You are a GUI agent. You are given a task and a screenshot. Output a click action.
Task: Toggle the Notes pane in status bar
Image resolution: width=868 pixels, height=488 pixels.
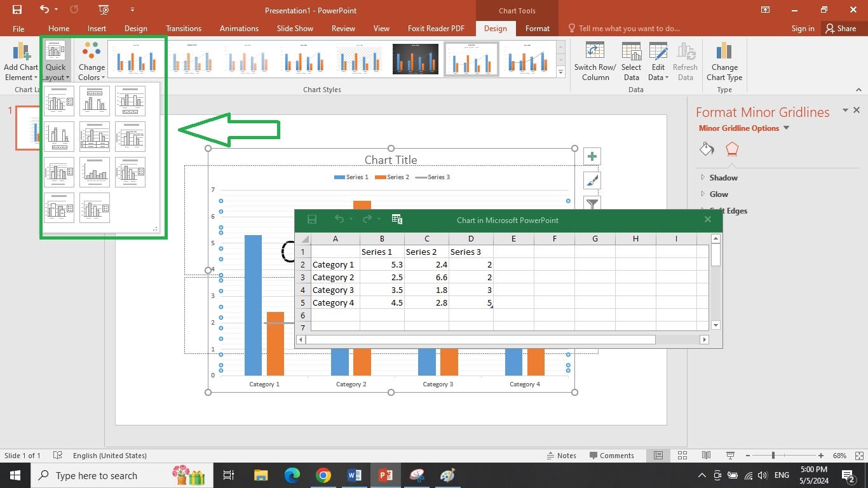coord(562,456)
